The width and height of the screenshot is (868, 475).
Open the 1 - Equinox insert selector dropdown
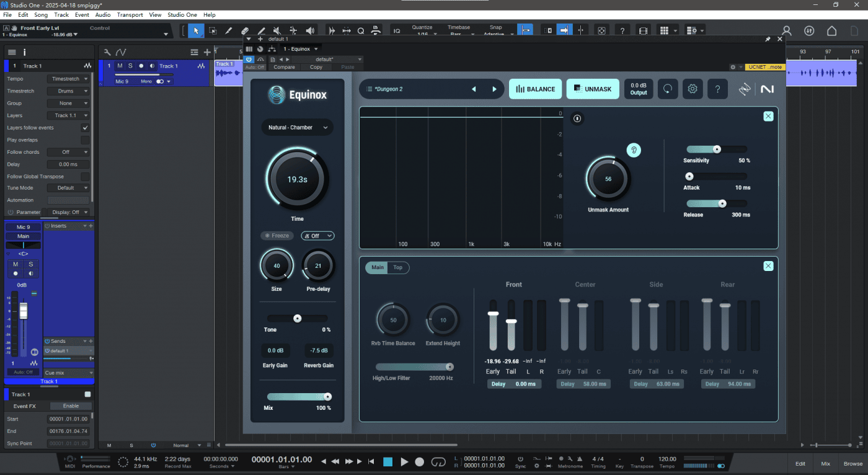click(301, 49)
